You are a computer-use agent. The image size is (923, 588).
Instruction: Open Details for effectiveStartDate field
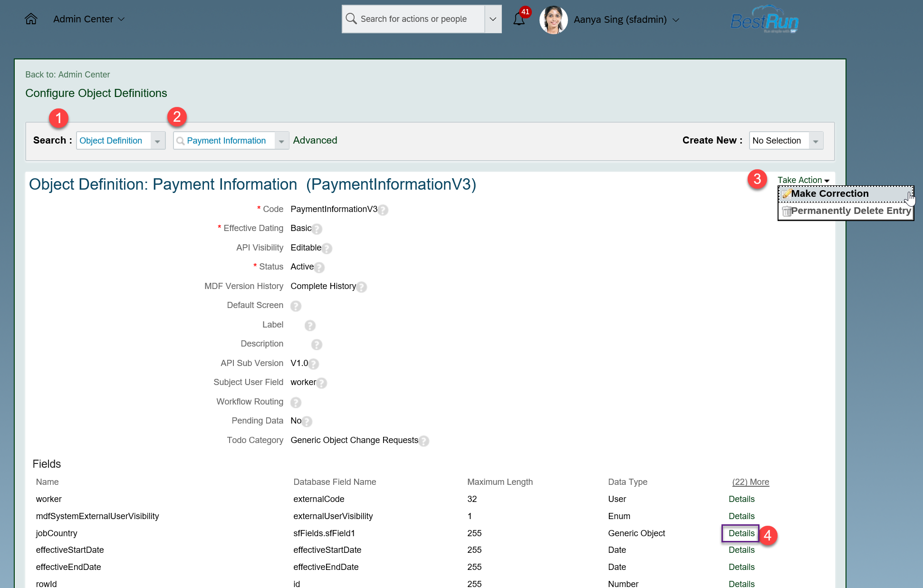point(741,550)
